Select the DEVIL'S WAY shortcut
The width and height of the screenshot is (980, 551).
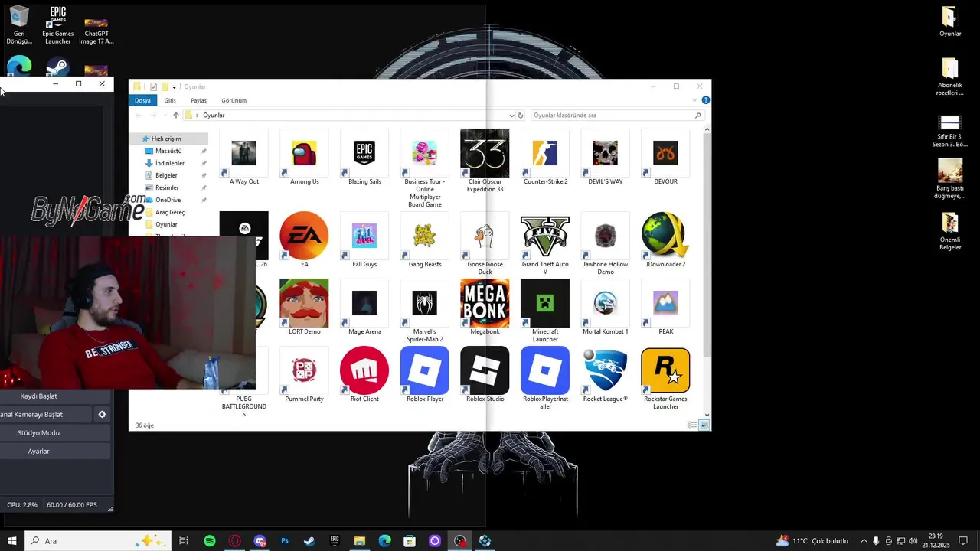click(605, 158)
